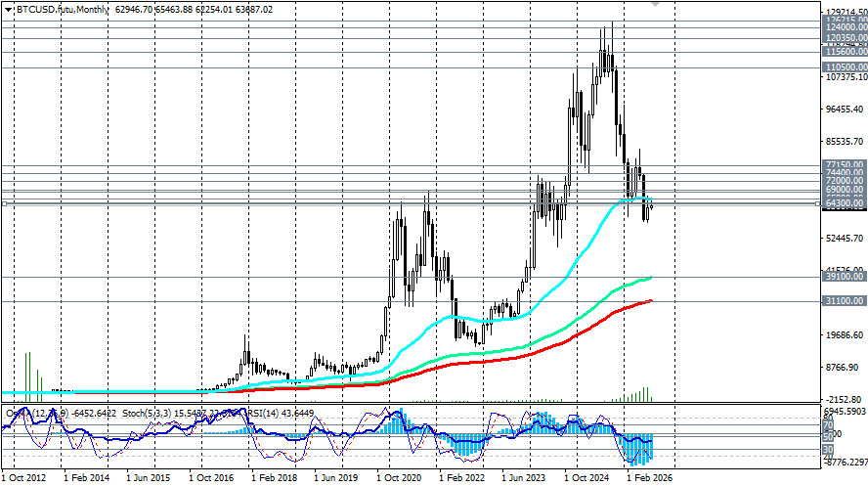Screen dimensions: 868x486
Task: Click the 69000.00 price level label
Action: click(845, 190)
